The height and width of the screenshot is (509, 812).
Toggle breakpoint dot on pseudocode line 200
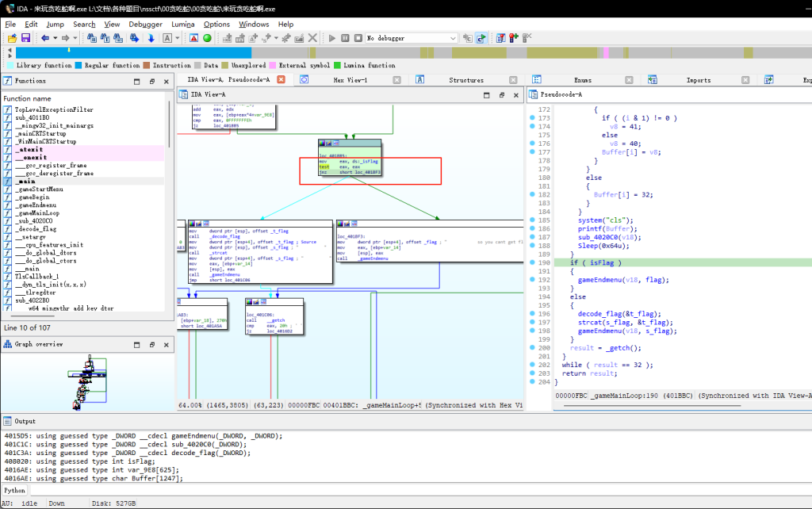(x=532, y=348)
